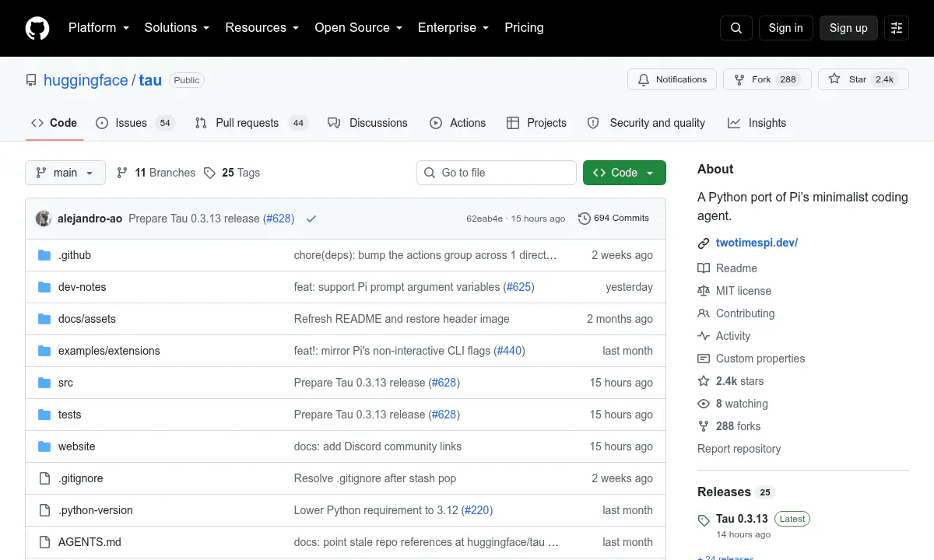934x560 pixels.
Task: Open the Projects tab
Action: [536, 123]
